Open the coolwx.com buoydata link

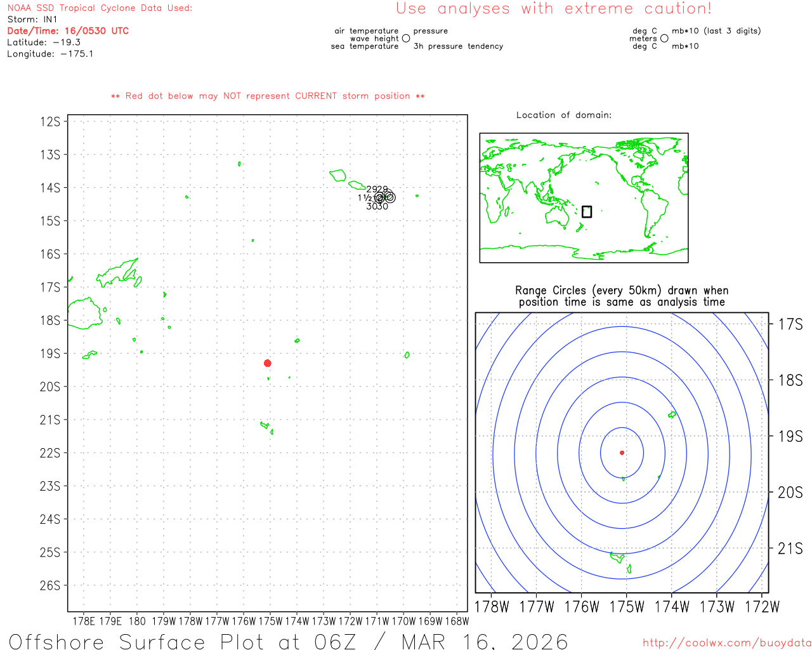pyautogui.click(x=727, y=643)
